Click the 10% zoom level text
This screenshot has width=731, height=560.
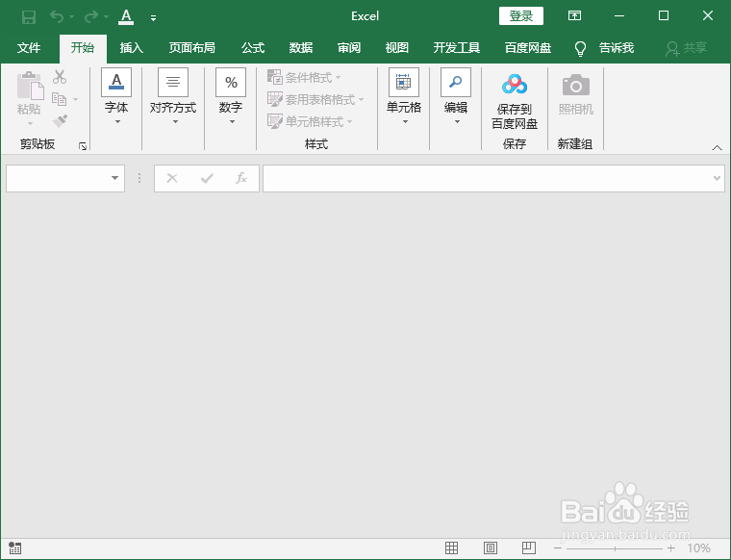[x=698, y=548]
